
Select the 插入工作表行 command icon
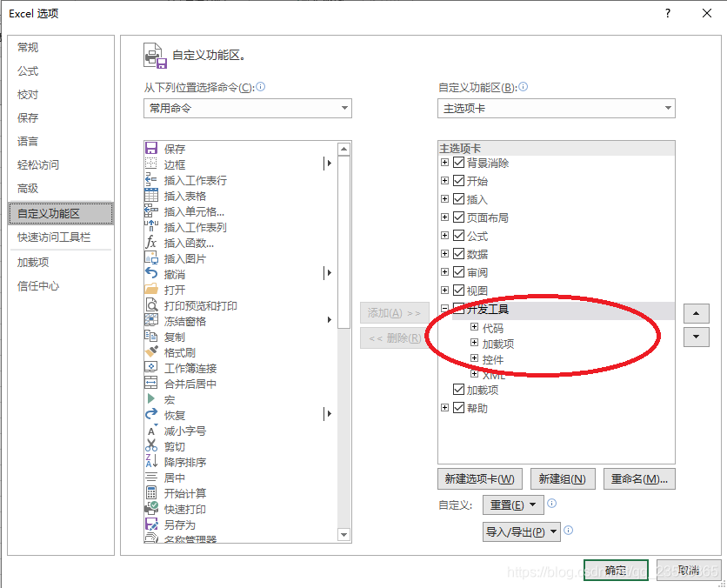pyautogui.click(x=151, y=179)
